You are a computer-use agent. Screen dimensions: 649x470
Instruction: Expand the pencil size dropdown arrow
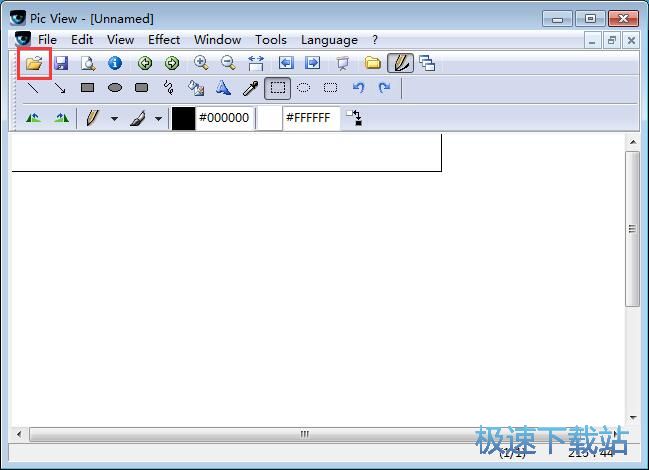click(x=114, y=119)
